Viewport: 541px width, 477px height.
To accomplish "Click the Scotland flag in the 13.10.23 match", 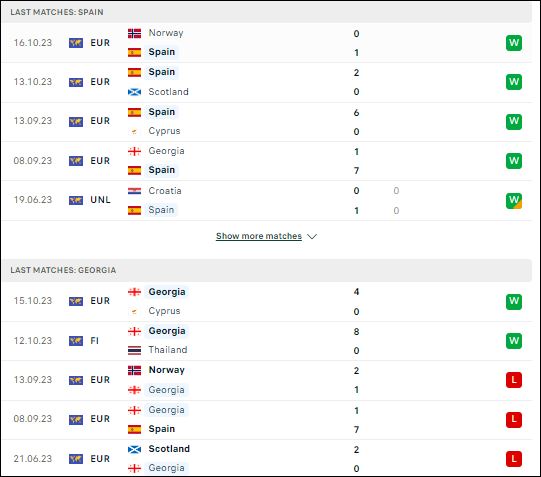I will coord(134,92).
